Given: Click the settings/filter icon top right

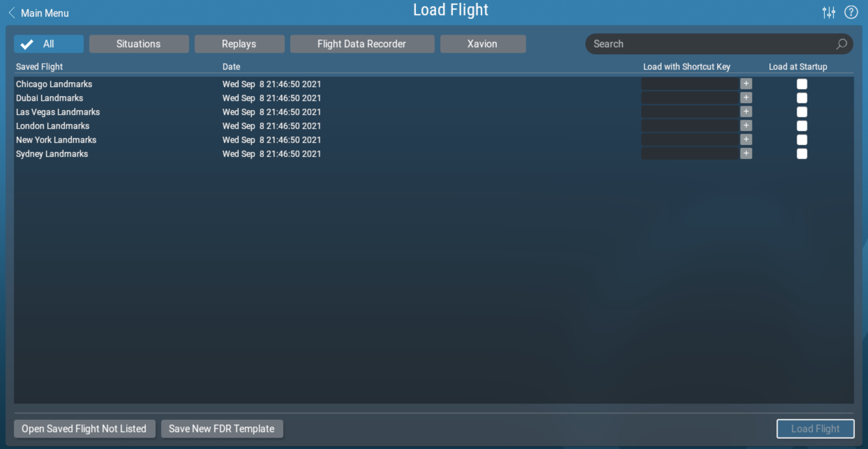Looking at the screenshot, I should coord(829,13).
